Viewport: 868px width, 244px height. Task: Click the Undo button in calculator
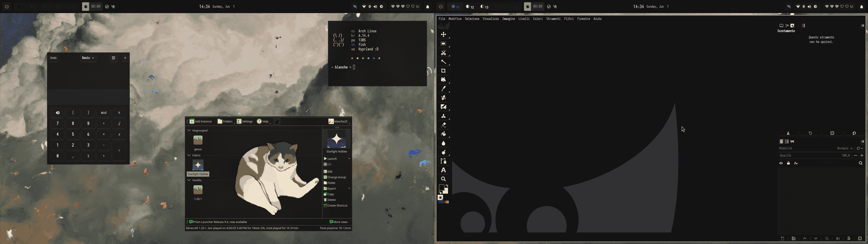(x=53, y=58)
